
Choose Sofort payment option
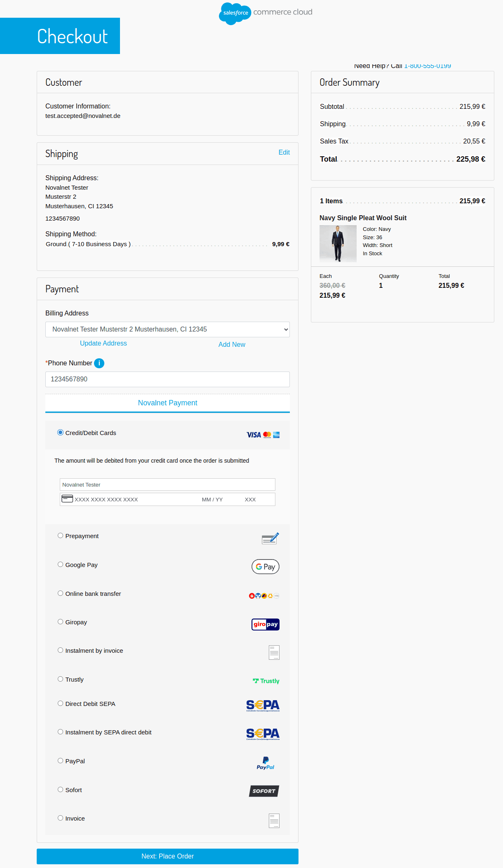[60, 790]
